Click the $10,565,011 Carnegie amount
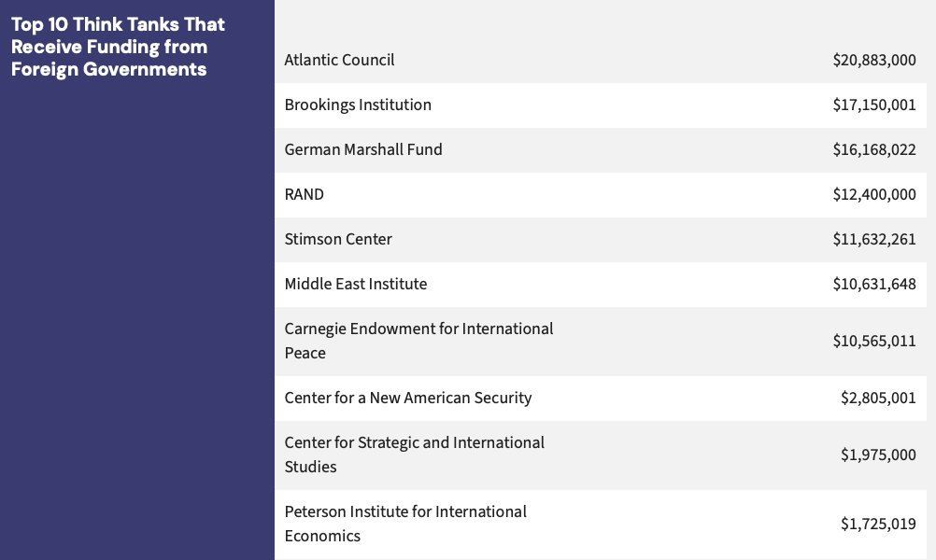The width and height of the screenshot is (936, 560). (874, 341)
